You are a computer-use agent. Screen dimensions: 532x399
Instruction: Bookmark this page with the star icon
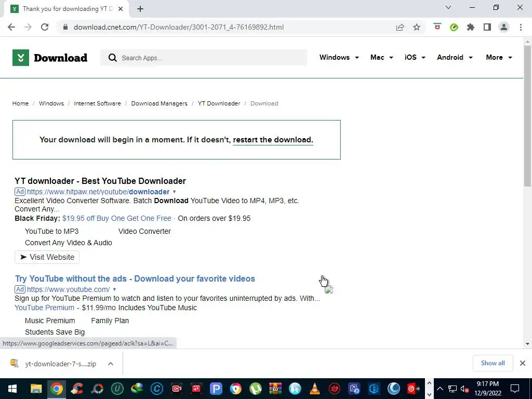[x=417, y=27]
